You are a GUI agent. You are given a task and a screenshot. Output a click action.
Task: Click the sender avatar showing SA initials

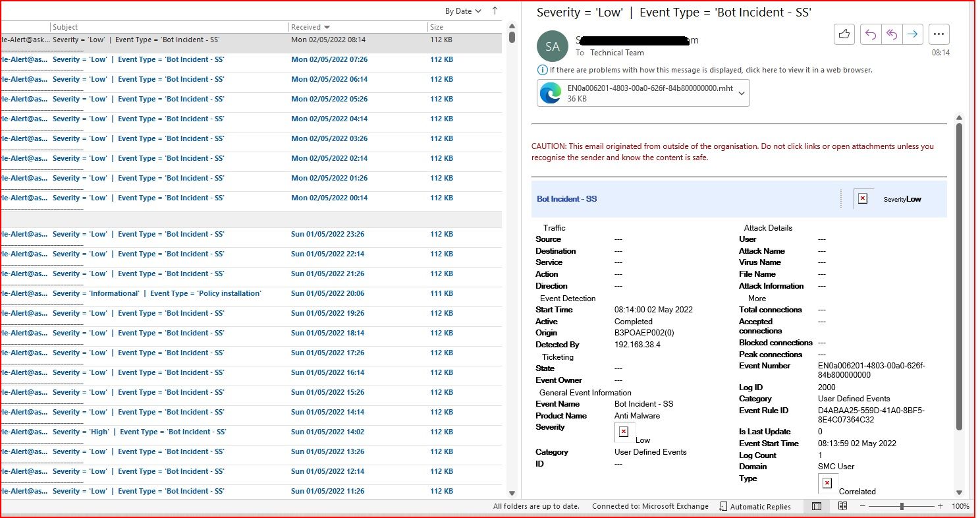point(552,46)
